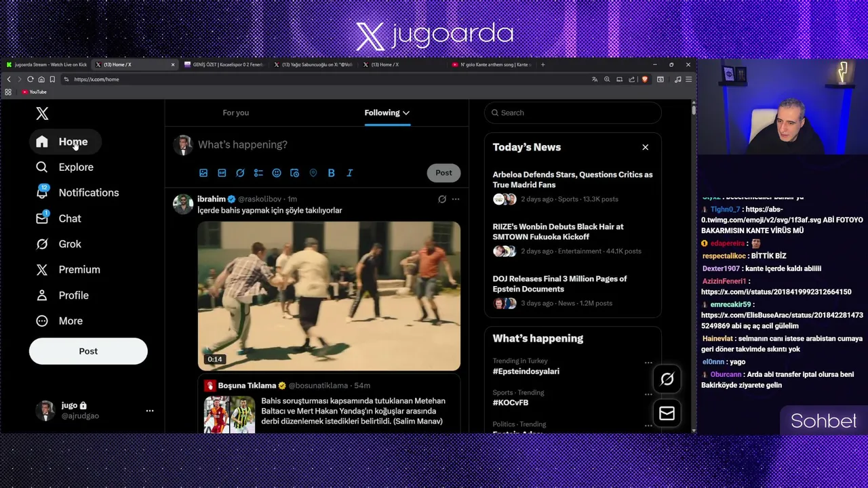Open Notifications with 12 badge
The width and height of the screenshot is (868, 488).
click(x=77, y=192)
